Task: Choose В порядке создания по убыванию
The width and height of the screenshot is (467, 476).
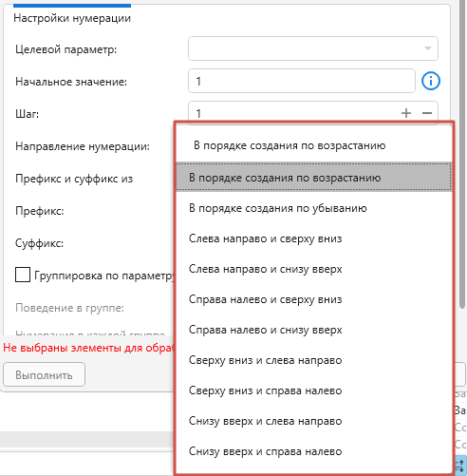Action: (x=313, y=208)
